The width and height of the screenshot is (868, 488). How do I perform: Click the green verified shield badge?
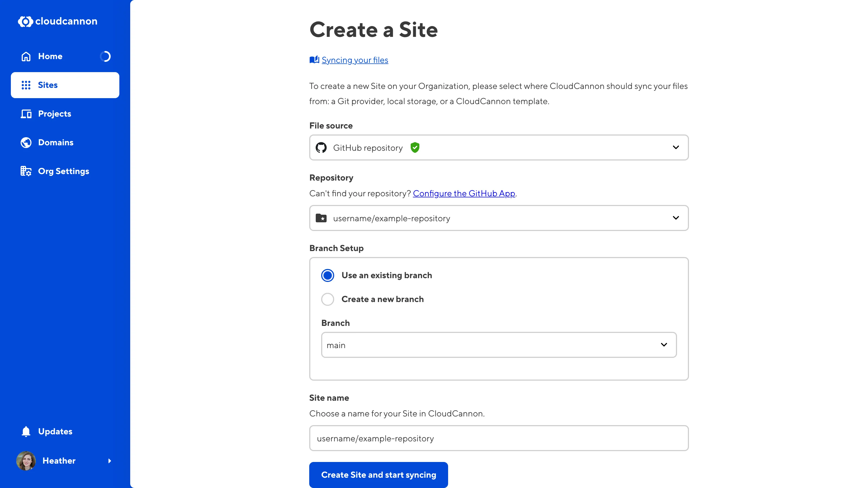[x=415, y=147]
